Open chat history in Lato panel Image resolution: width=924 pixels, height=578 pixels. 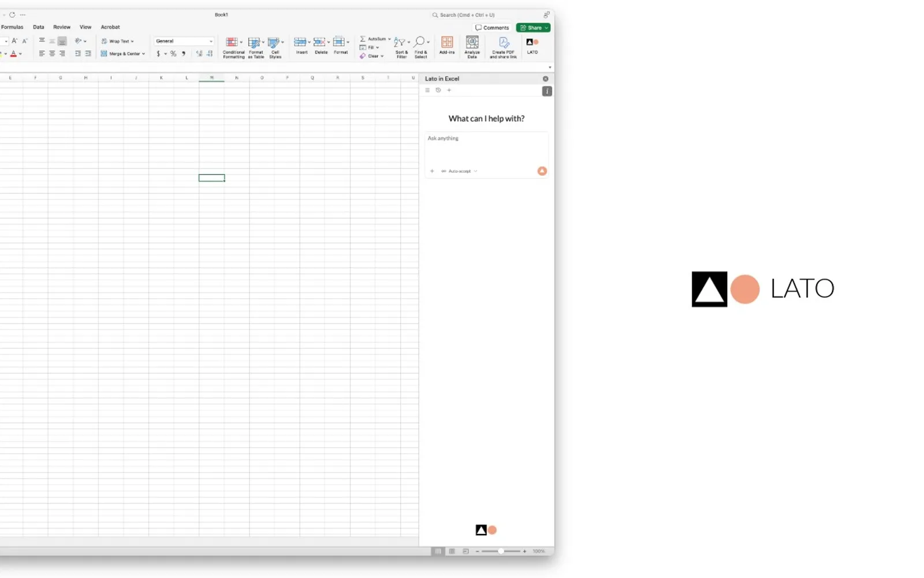coord(438,90)
